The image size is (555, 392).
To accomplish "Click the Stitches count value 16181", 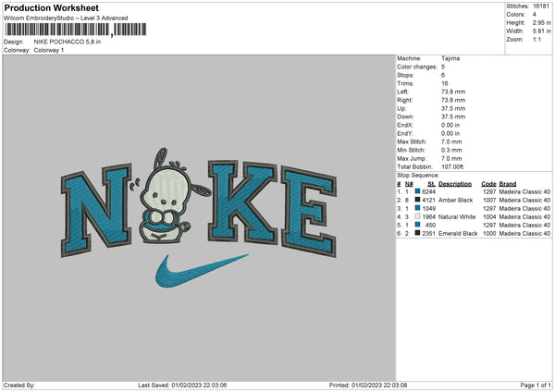I will tap(541, 6).
